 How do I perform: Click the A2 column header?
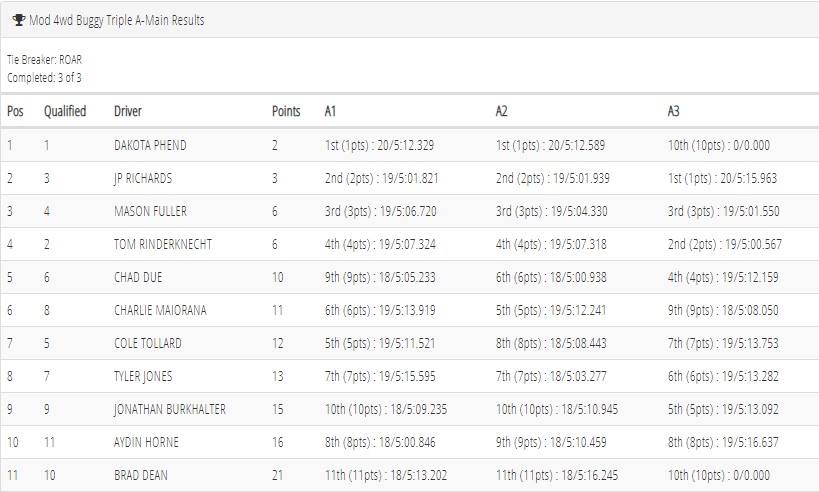tap(501, 111)
